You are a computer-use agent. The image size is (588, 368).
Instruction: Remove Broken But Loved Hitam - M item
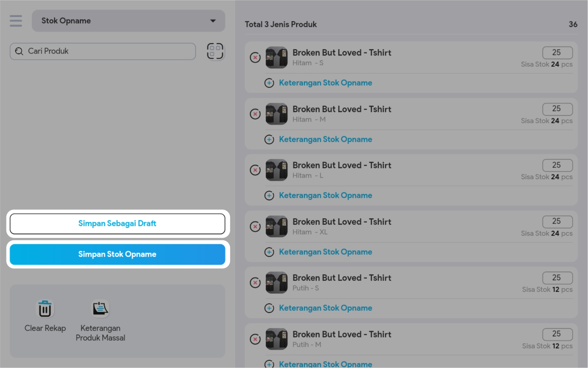point(255,114)
